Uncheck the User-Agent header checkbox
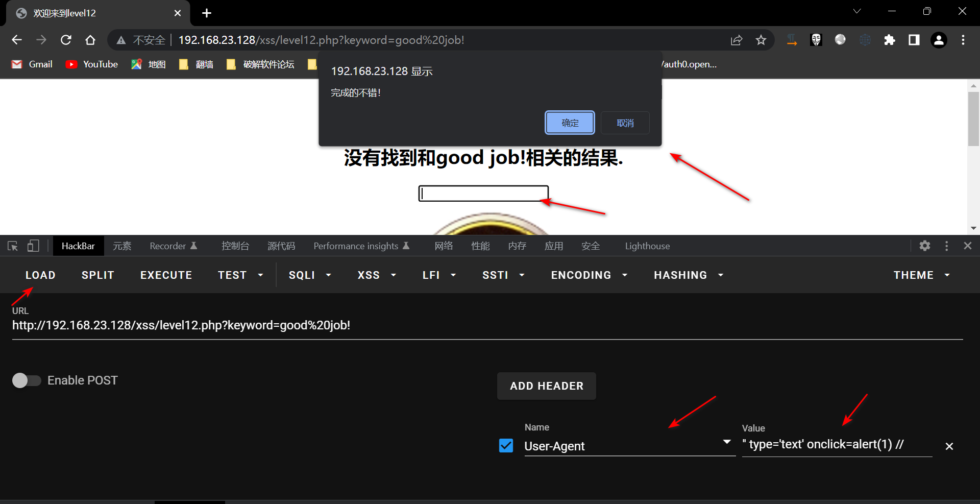The image size is (980, 504). tap(505, 445)
